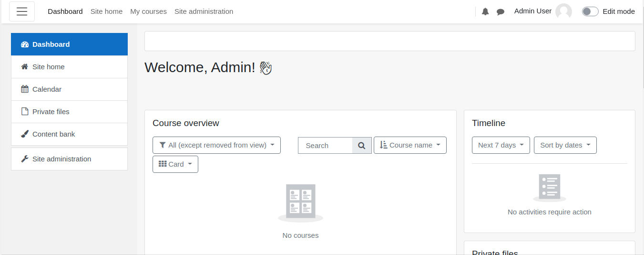Click the hamburger menu icon
The width and height of the screenshot is (644, 255).
click(x=22, y=11)
